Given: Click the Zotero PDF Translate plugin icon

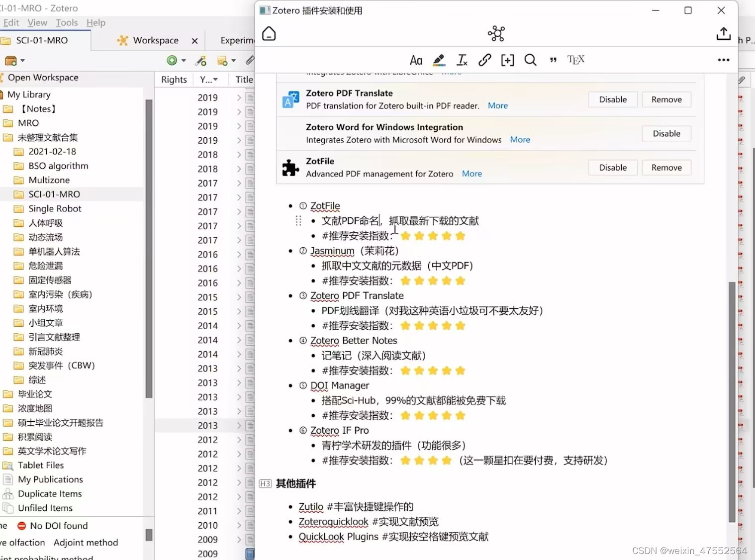Looking at the screenshot, I should tap(290, 99).
